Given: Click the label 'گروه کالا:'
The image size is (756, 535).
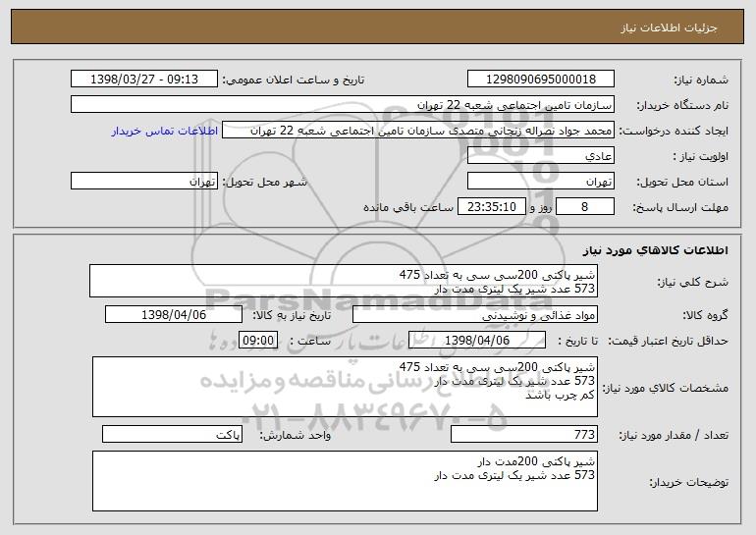Looking at the screenshot, I should pos(706,315).
